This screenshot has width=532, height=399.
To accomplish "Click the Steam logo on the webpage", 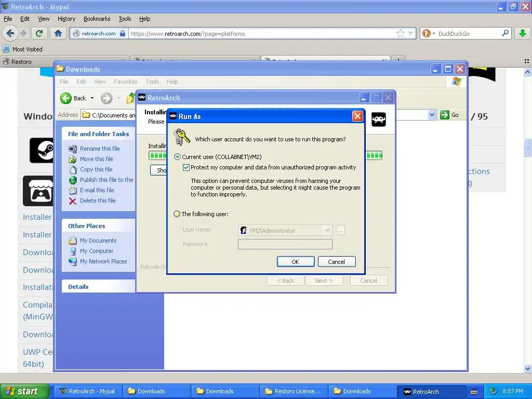I will pyautogui.click(x=42, y=150).
